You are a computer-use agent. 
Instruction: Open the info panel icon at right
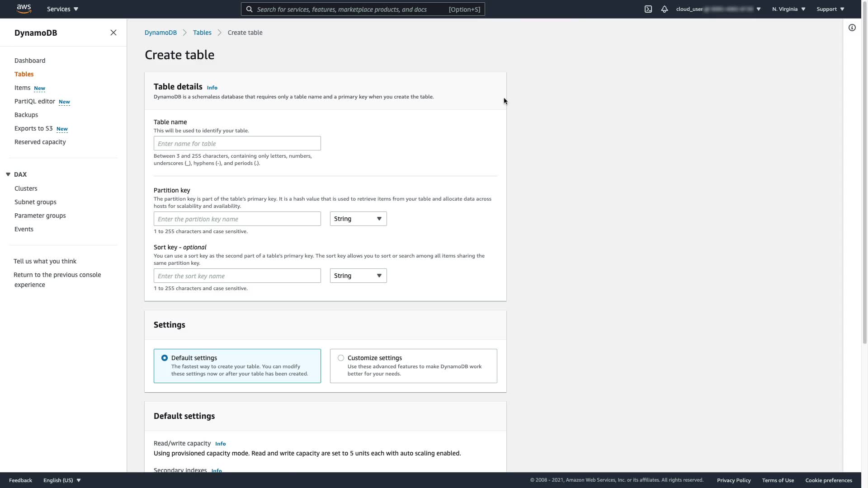point(852,28)
